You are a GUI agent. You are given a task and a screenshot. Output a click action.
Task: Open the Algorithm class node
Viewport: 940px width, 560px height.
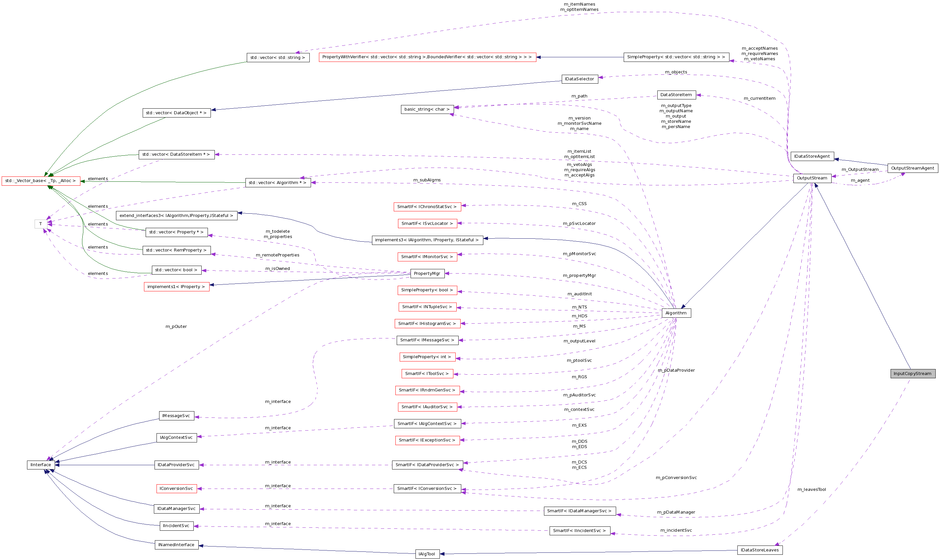[x=676, y=312]
